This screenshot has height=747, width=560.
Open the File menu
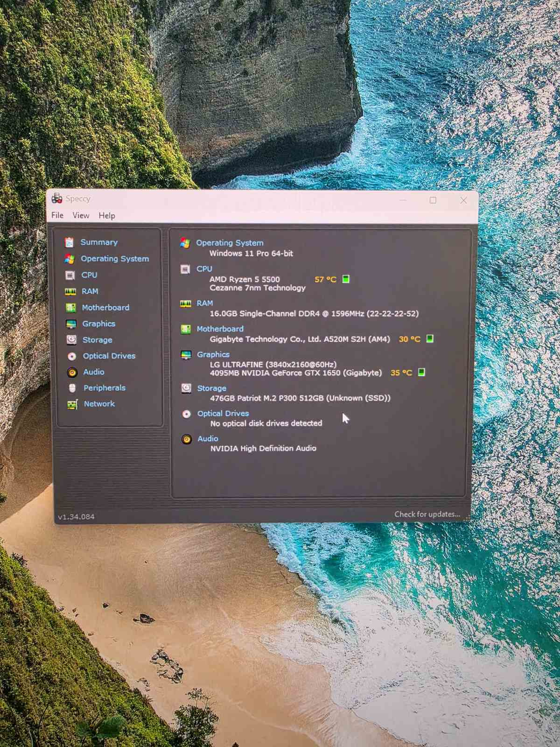pyautogui.click(x=57, y=215)
